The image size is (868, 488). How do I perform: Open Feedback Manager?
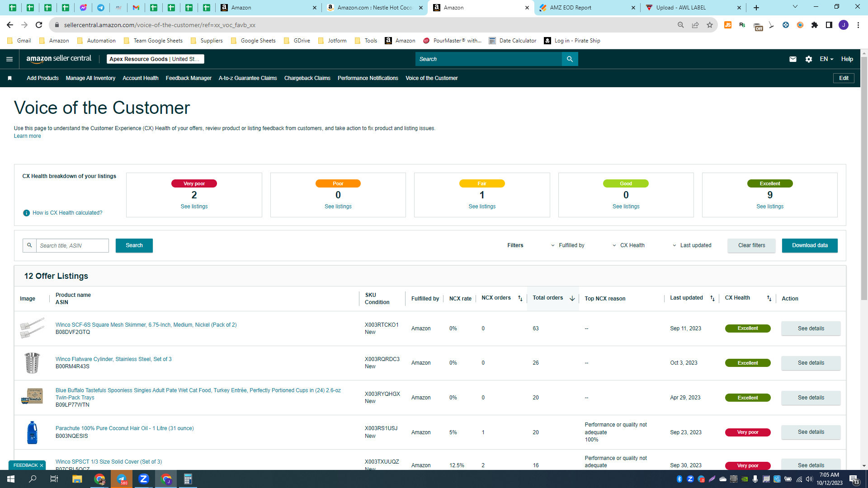pos(189,78)
